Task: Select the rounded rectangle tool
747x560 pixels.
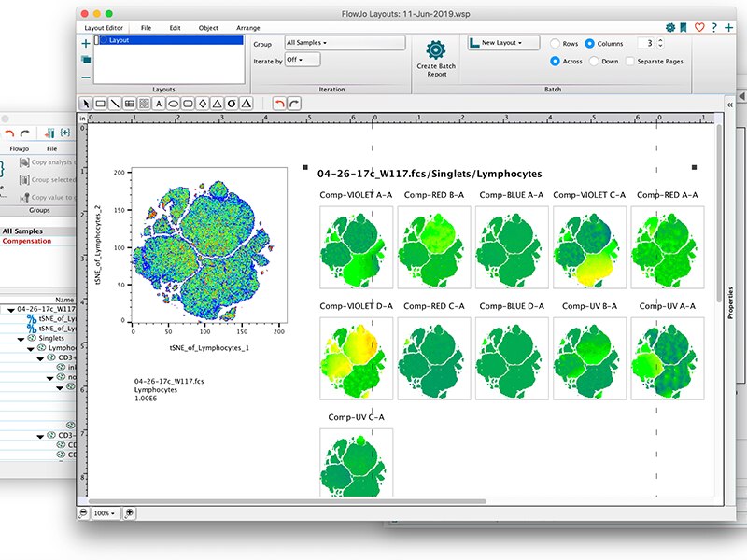Action: 189,104
